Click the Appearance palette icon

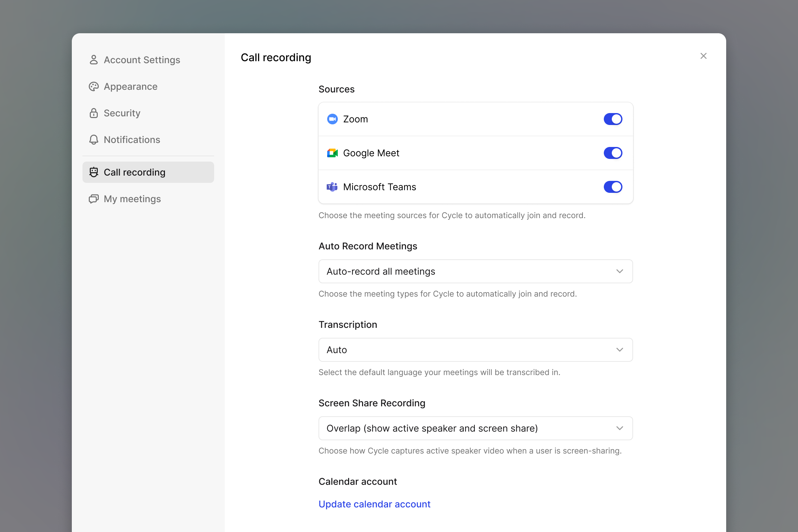click(94, 86)
